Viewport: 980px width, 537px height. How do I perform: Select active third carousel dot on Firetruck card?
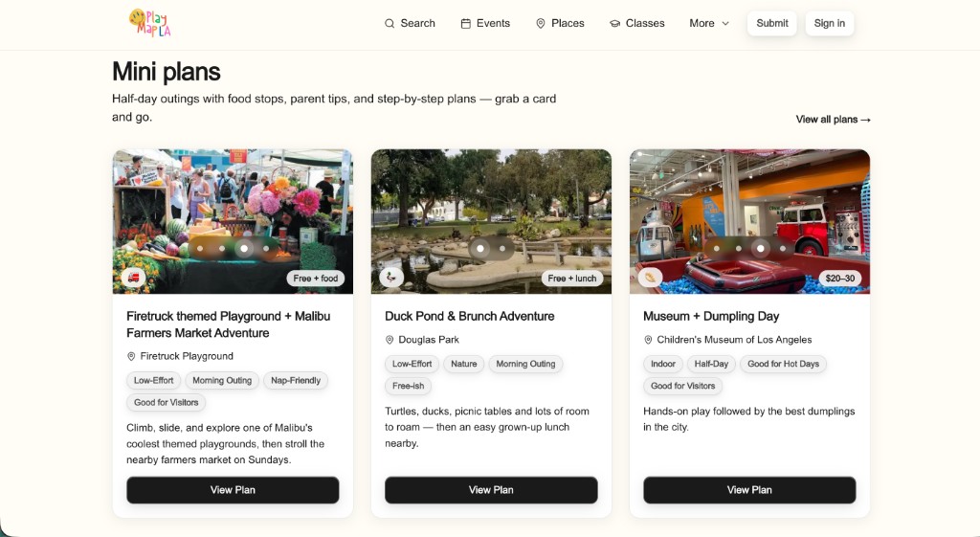[244, 248]
